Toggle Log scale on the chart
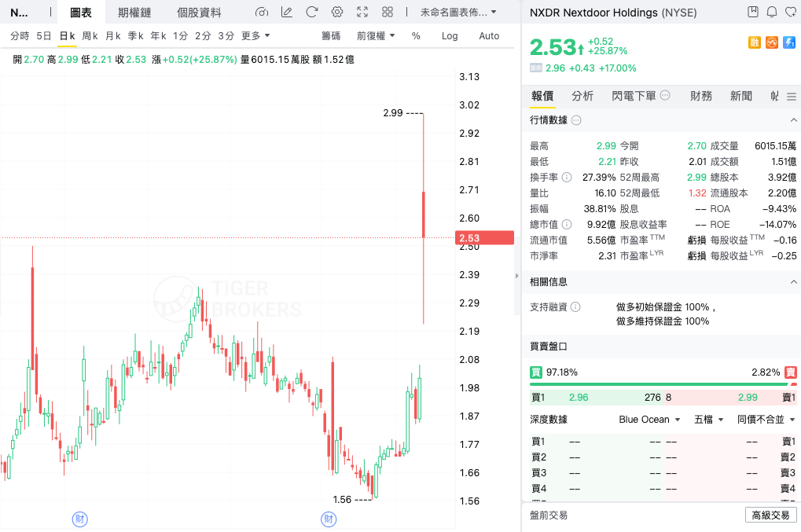 (450, 36)
